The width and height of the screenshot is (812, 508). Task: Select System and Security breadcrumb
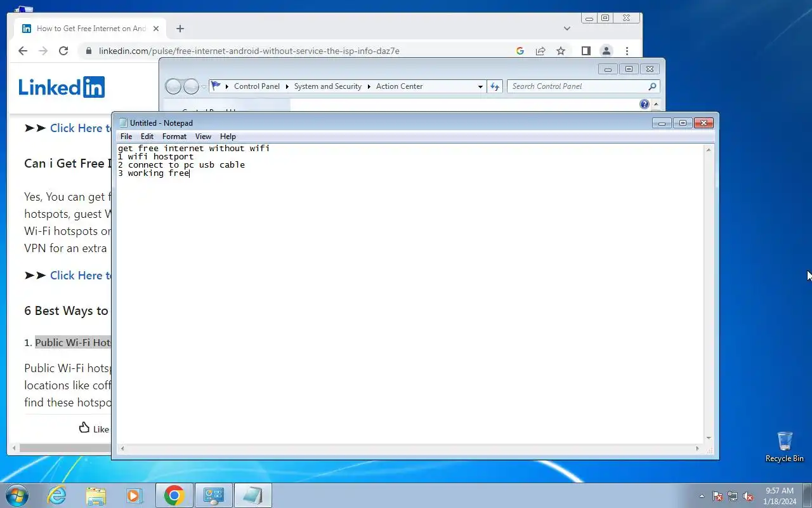click(327, 86)
